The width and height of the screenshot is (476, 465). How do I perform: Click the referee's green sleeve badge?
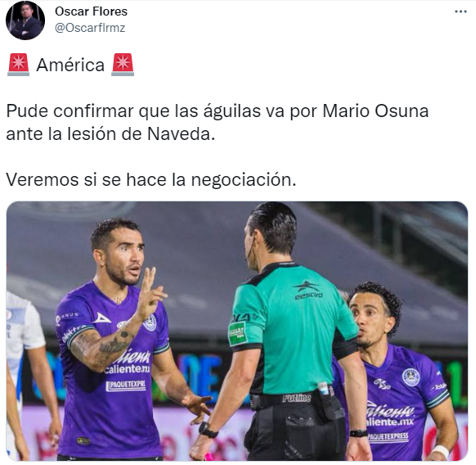click(237, 334)
